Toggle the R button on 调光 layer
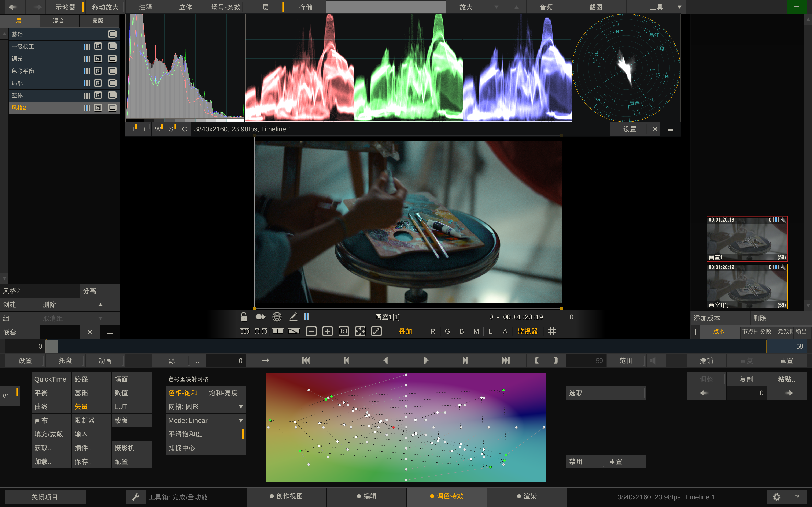The width and height of the screenshot is (812, 507). point(98,59)
